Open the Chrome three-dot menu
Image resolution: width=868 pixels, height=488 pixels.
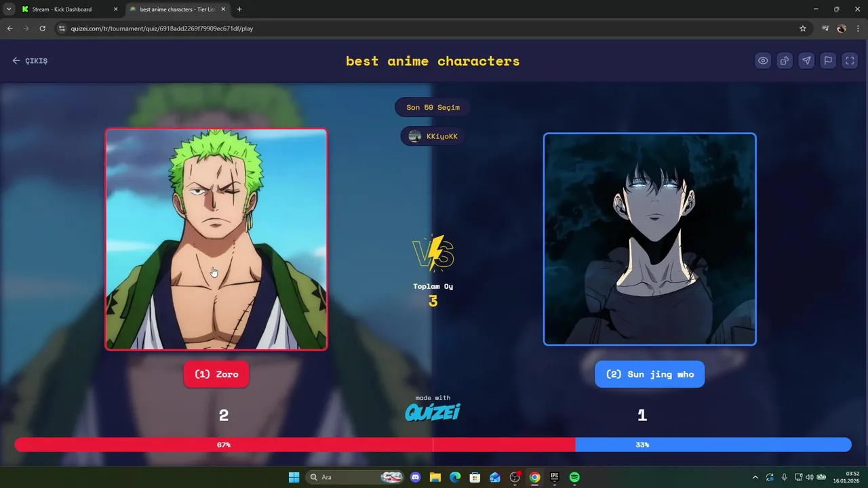click(859, 28)
